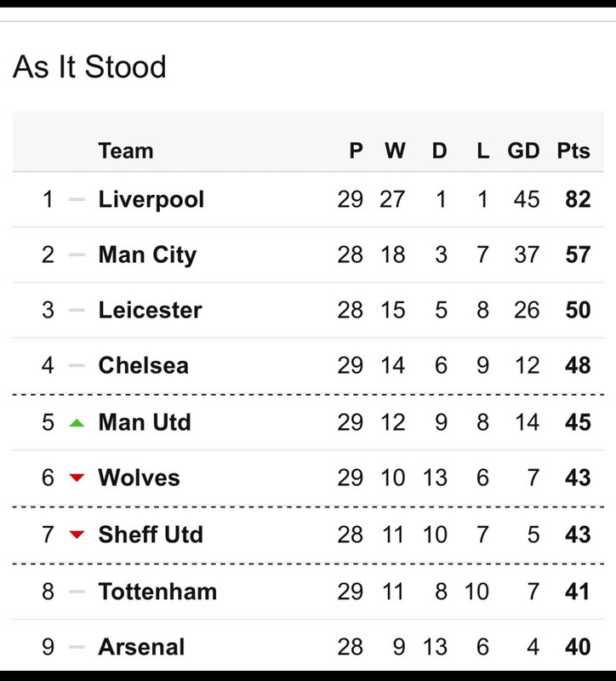Click the green up arrow beside Man Utd

[77, 422]
